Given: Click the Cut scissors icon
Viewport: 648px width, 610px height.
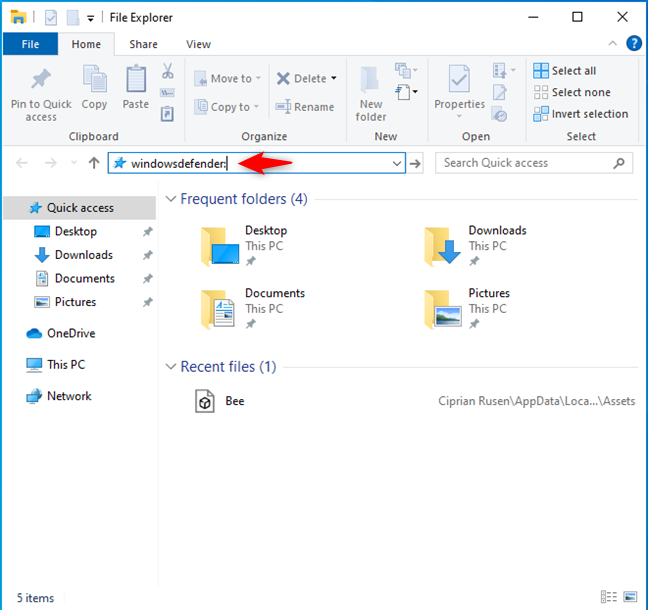Looking at the screenshot, I should pos(167,71).
